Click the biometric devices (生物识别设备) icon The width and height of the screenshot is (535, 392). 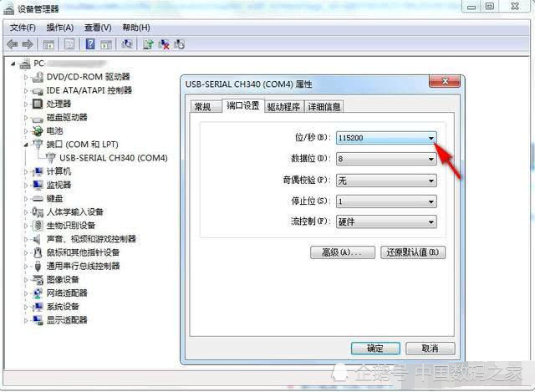click(x=38, y=226)
